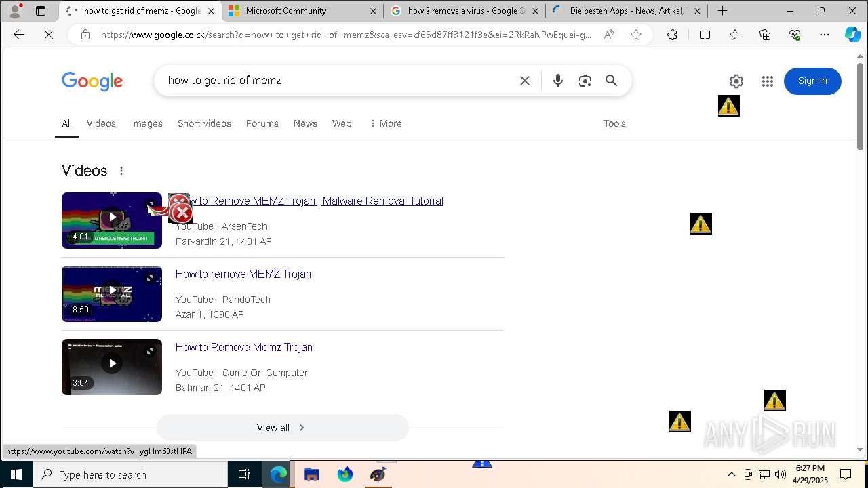Click the Sign in button
The width and height of the screenshot is (868, 488).
coord(812,81)
